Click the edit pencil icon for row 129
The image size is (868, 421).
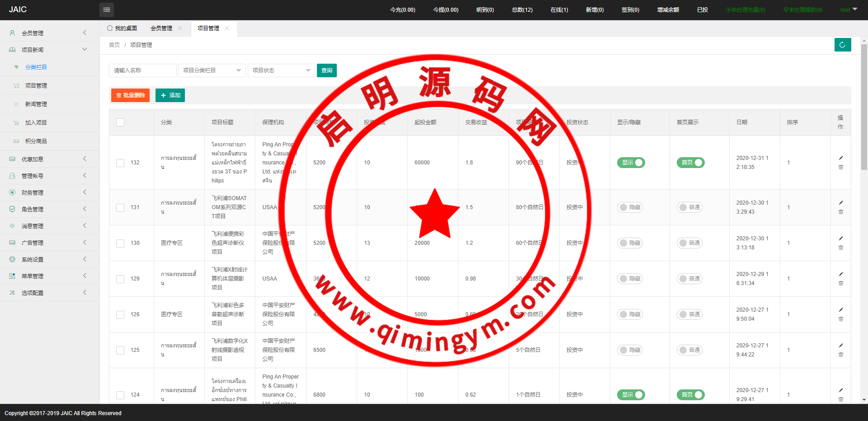841,274
